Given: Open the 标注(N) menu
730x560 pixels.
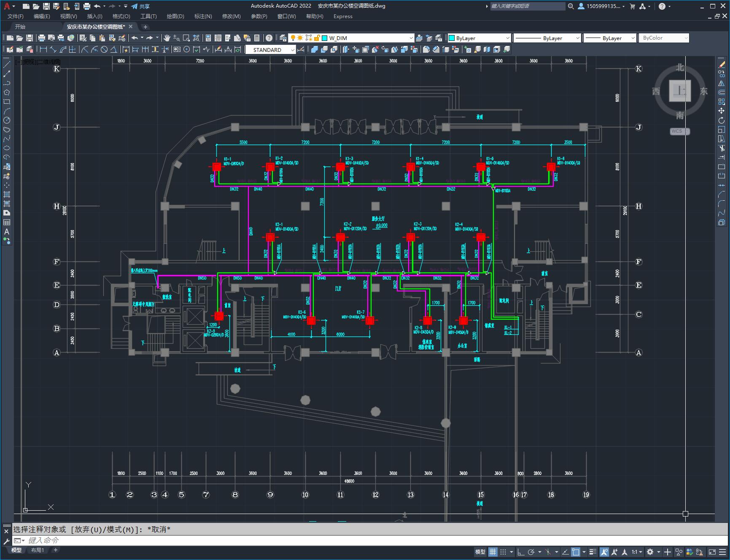Looking at the screenshot, I should (x=203, y=16).
